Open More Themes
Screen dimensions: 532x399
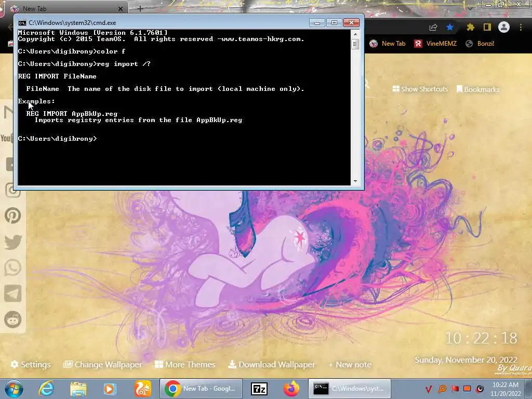[x=185, y=364]
